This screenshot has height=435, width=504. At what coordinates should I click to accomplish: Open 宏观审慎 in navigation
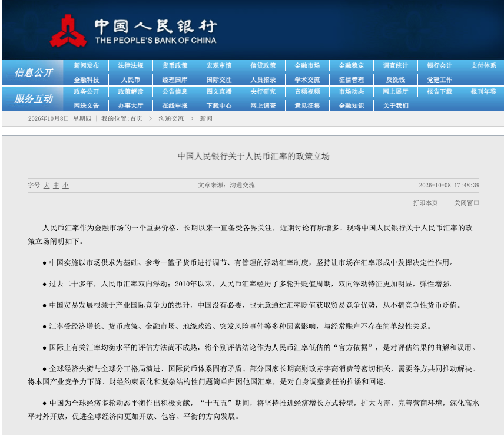coord(219,66)
